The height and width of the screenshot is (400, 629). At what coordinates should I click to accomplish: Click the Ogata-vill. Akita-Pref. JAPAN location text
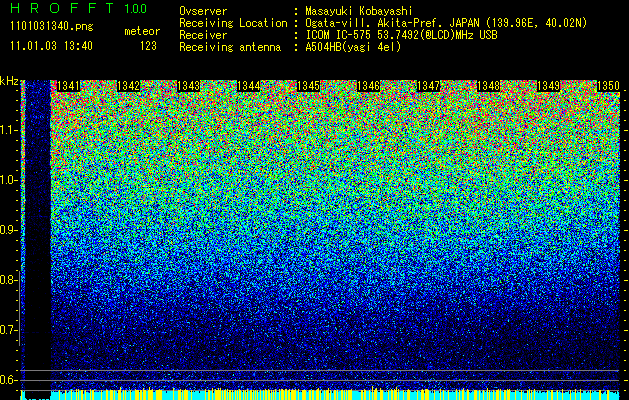coord(446,23)
